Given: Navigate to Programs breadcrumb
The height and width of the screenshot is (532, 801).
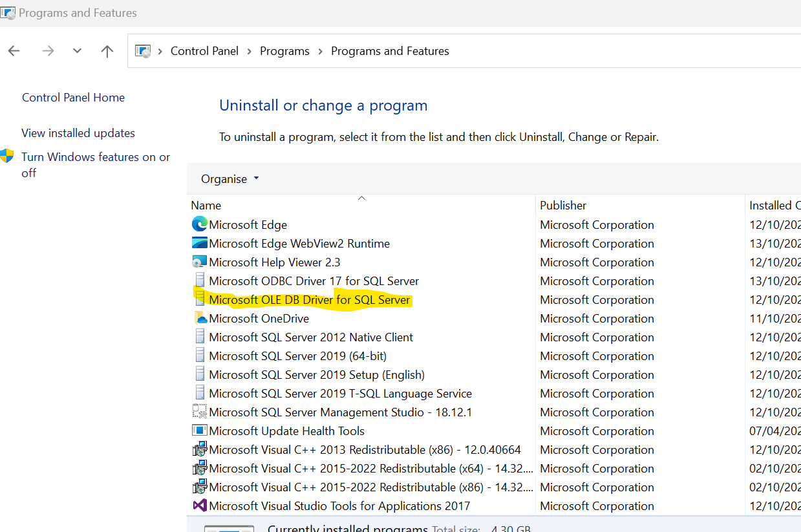Looking at the screenshot, I should pos(284,51).
